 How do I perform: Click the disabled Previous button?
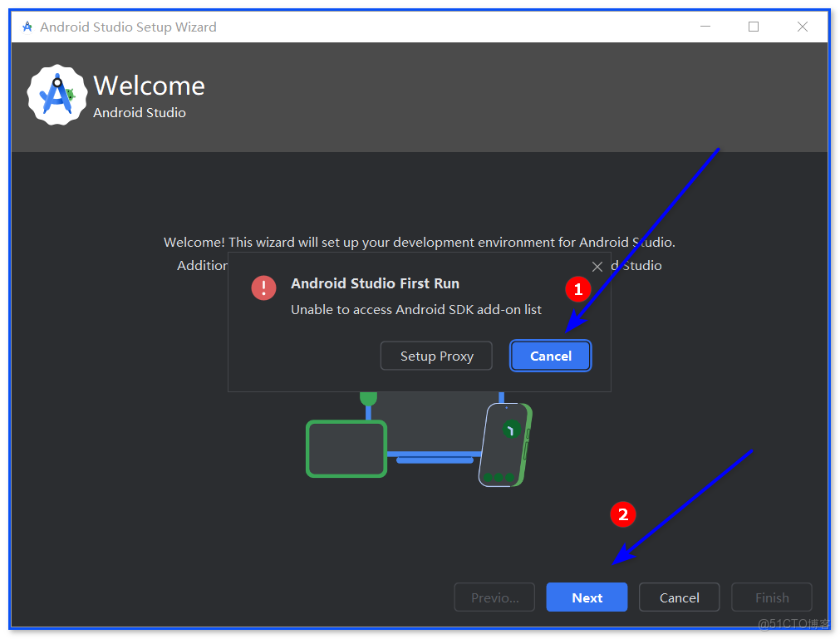click(494, 597)
